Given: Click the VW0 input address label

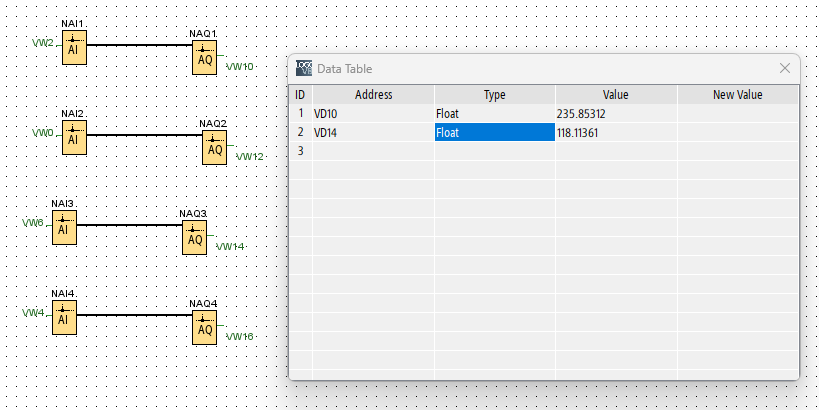Looking at the screenshot, I should point(43,133).
